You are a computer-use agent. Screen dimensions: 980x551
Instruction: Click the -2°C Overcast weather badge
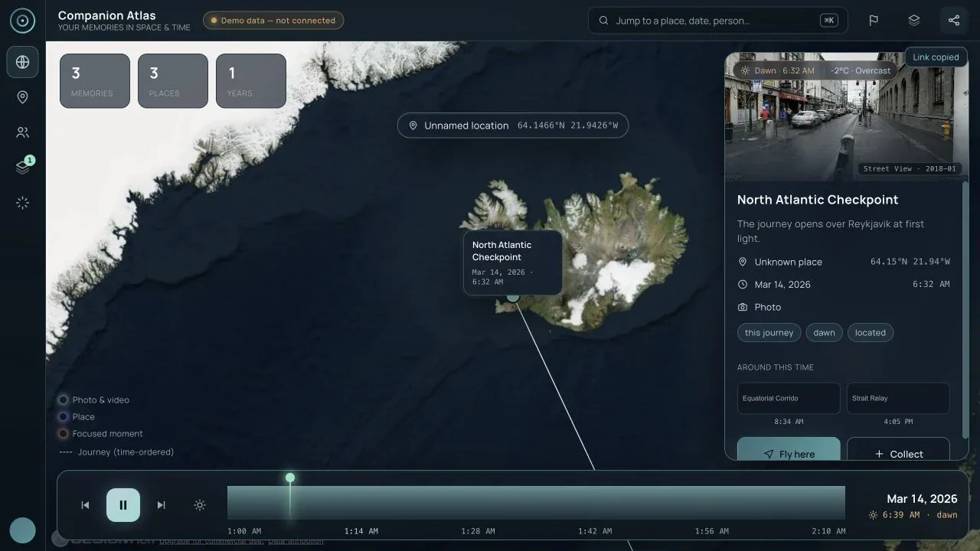861,70
